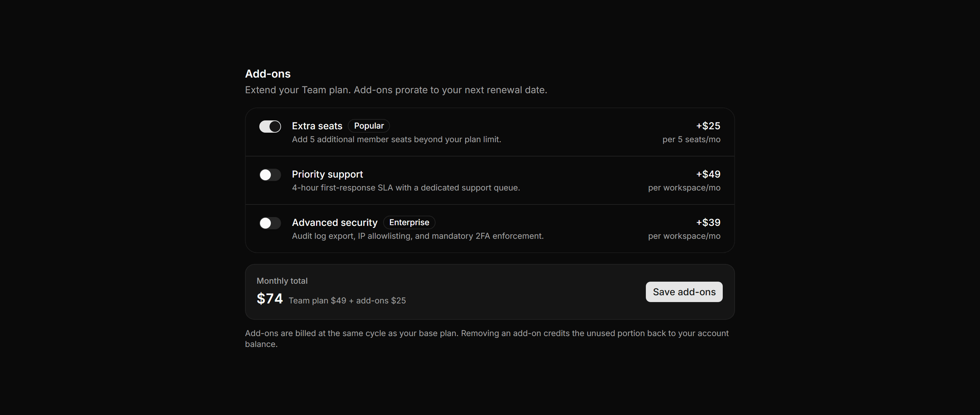Click the billing cycle footnote text
The height and width of the screenshot is (415, 980).
[487, 338]
